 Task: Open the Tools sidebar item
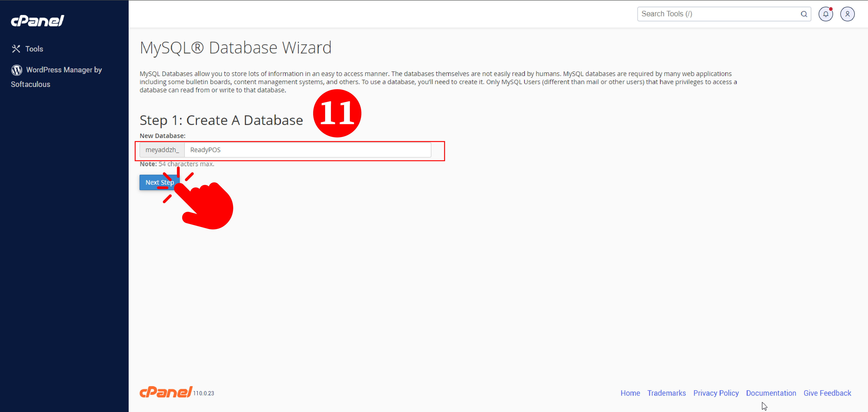tap(27, 49)
